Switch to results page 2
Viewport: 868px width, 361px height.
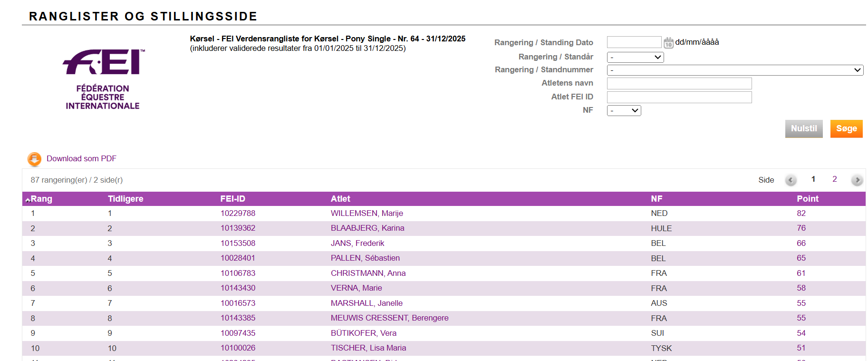(x=834, y=179)
